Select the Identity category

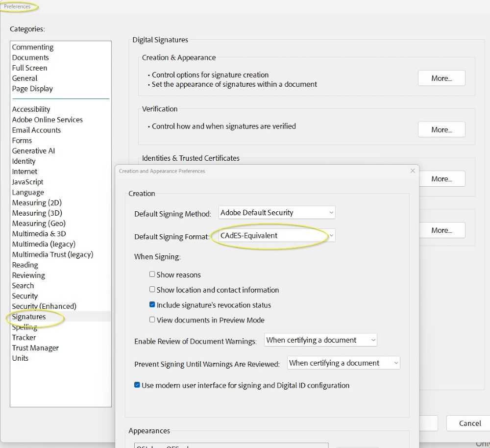click(24, 161)
